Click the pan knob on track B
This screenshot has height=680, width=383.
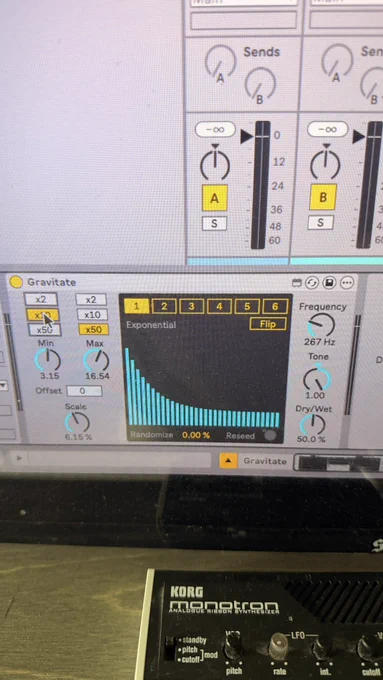[x=325, y=165]
